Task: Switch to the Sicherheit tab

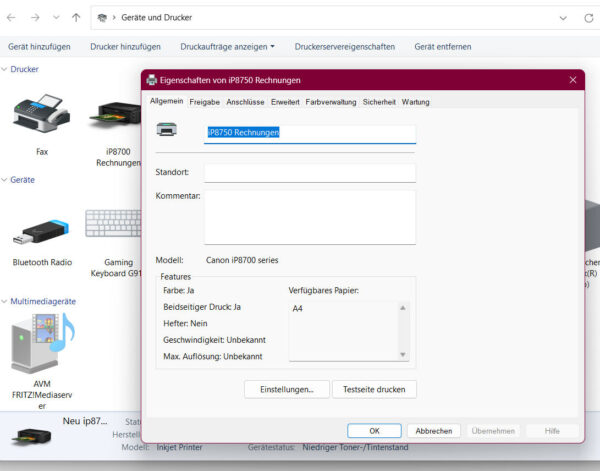Action: click(x=379, y=102)
